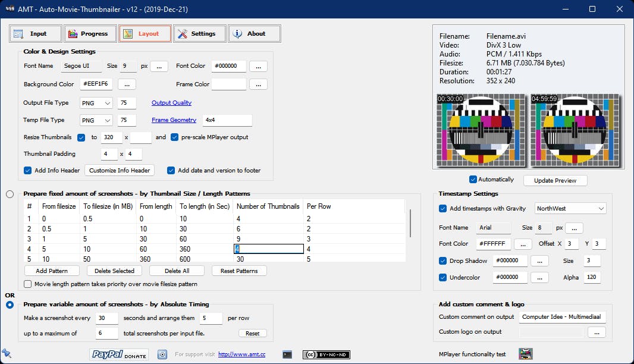Open Frame Color picker button
Screen dimensions: 634x364
258,84
